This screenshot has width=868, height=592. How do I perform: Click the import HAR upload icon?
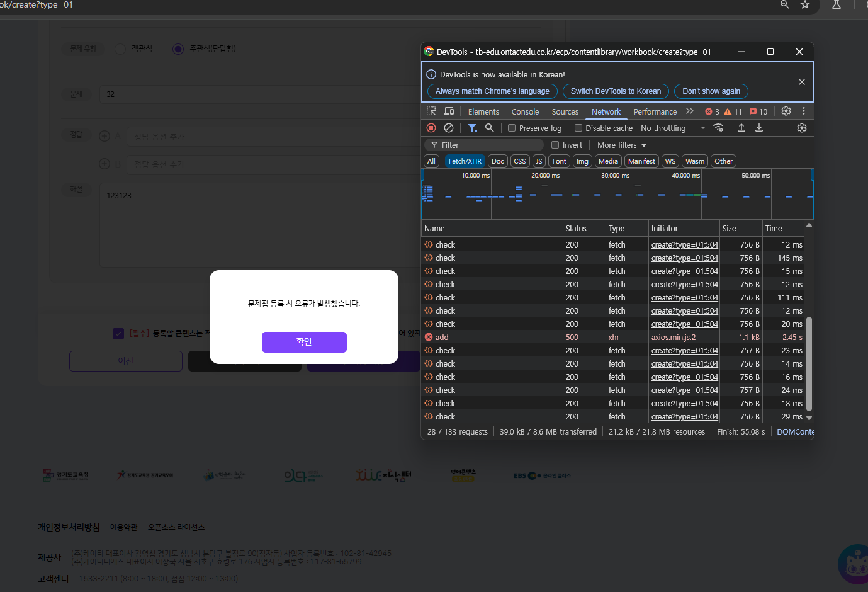click(741, 128)
